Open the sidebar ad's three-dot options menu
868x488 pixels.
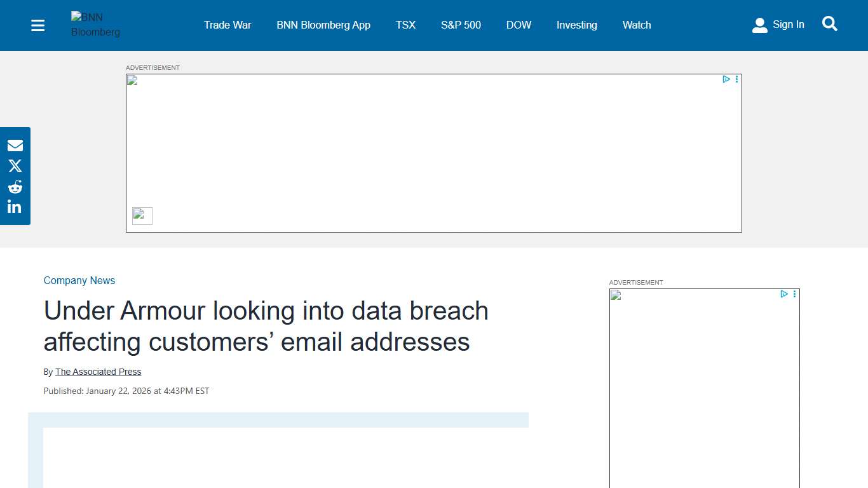(x=794, y=294)
